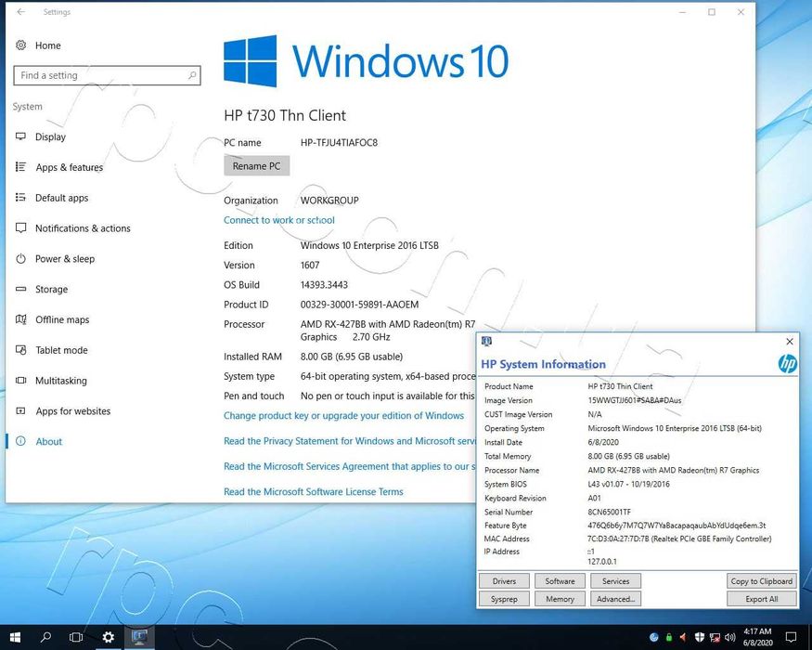
Task: Open Windows Defender shield tray icon
Action: [x=699, y=637]
